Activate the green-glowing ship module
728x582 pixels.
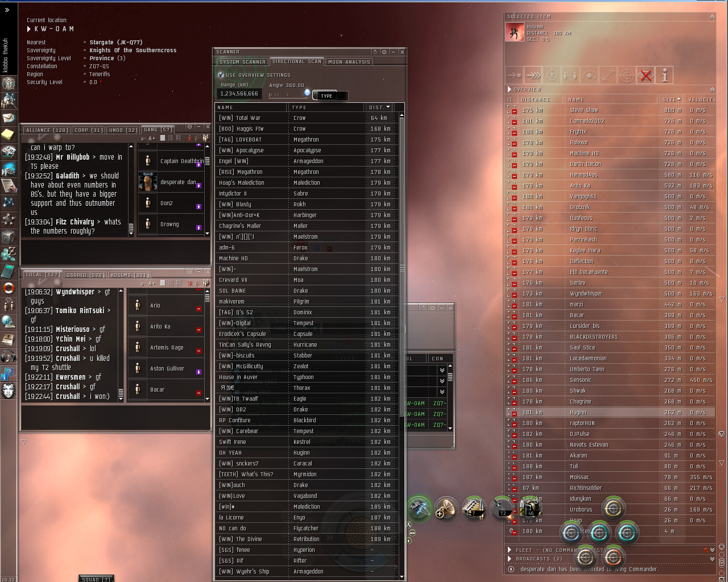click(420, 509)
